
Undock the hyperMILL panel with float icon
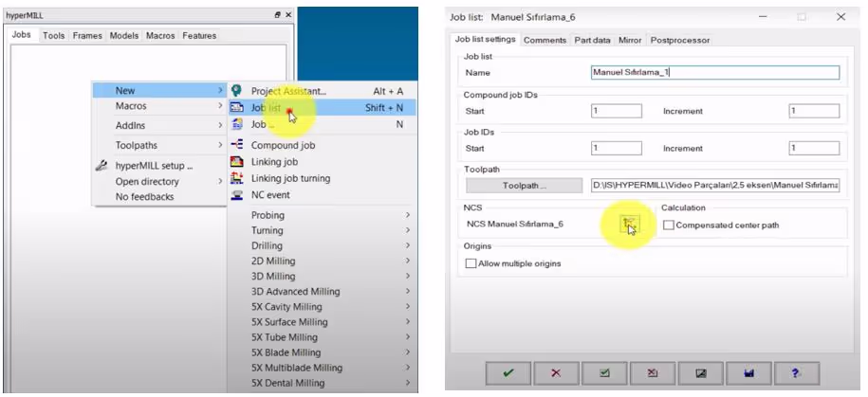(x=278, y=15)
